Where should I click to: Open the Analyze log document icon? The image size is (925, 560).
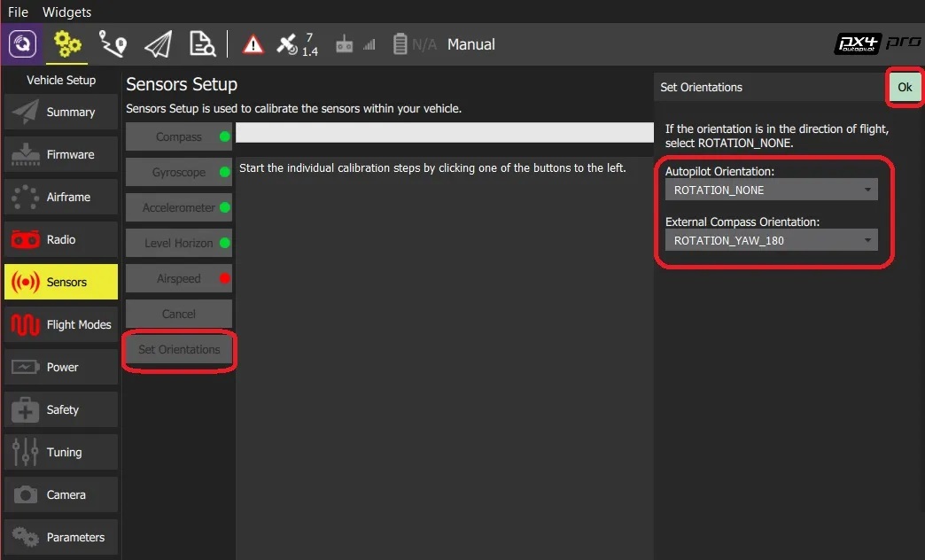202,43
